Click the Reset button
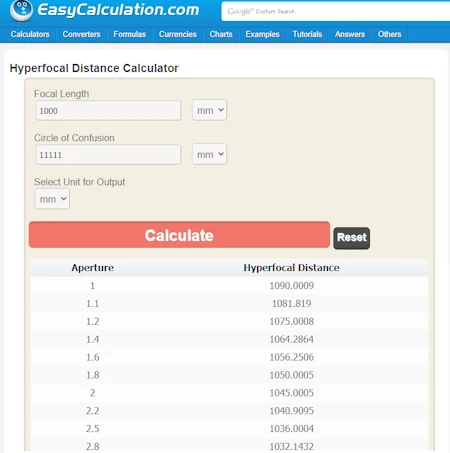This screenshot has height=453, width=450. click(x=351, y=238)
